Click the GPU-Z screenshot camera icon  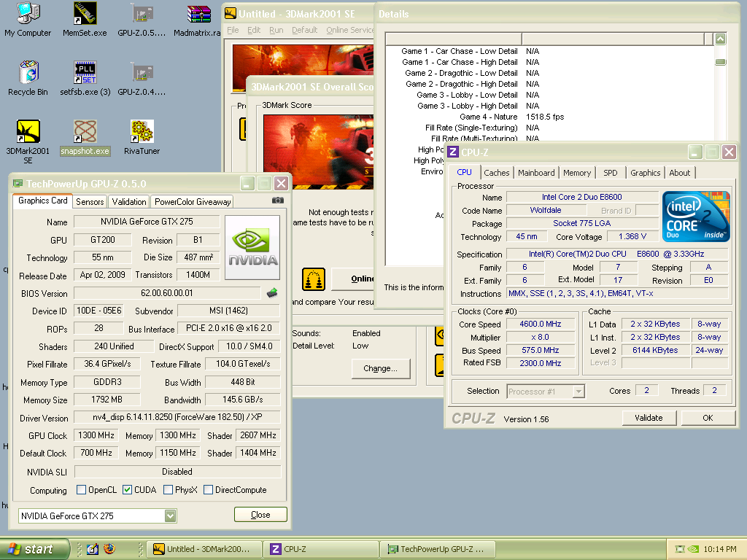(277, 201)
